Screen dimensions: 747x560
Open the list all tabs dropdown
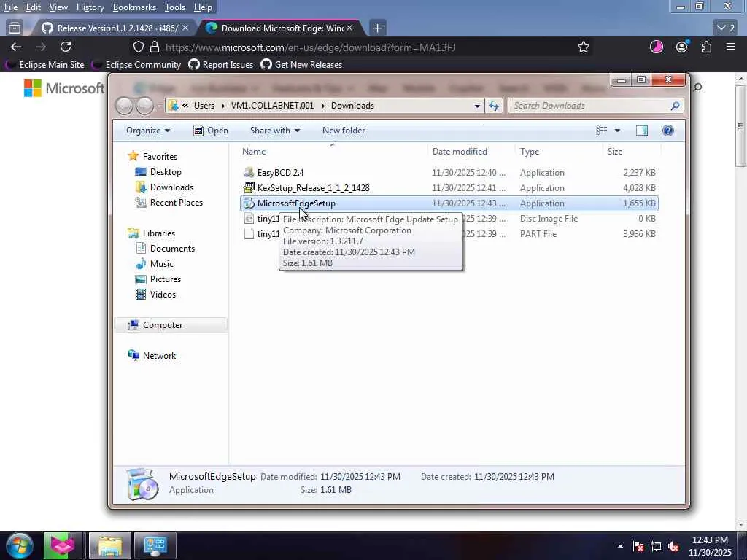(726, 28)
